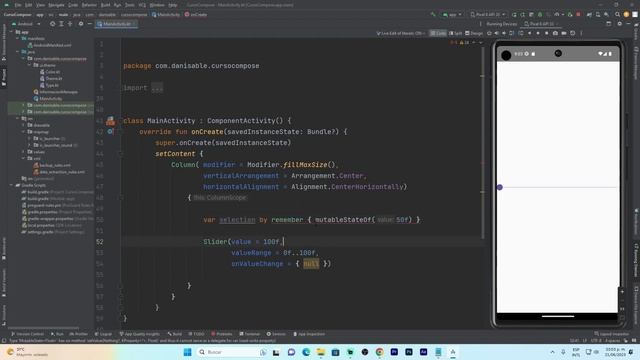Click the search everywhere magnifier icon
Screen dimensions: 640x360
[x=617, y=14]
